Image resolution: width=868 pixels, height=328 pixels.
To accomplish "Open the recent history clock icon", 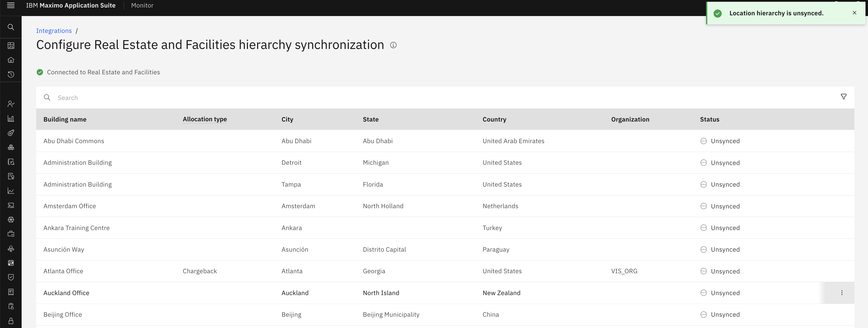I will 11,74.
